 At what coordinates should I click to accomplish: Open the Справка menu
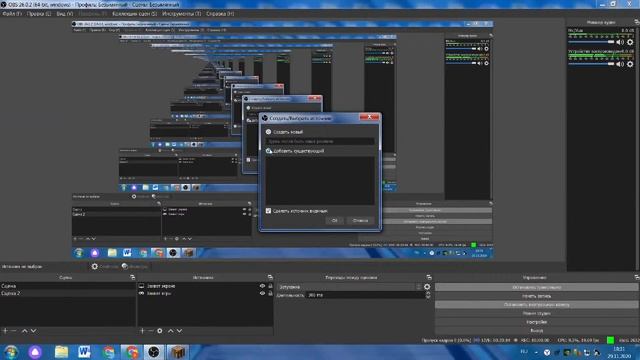[x=220, y=13]
